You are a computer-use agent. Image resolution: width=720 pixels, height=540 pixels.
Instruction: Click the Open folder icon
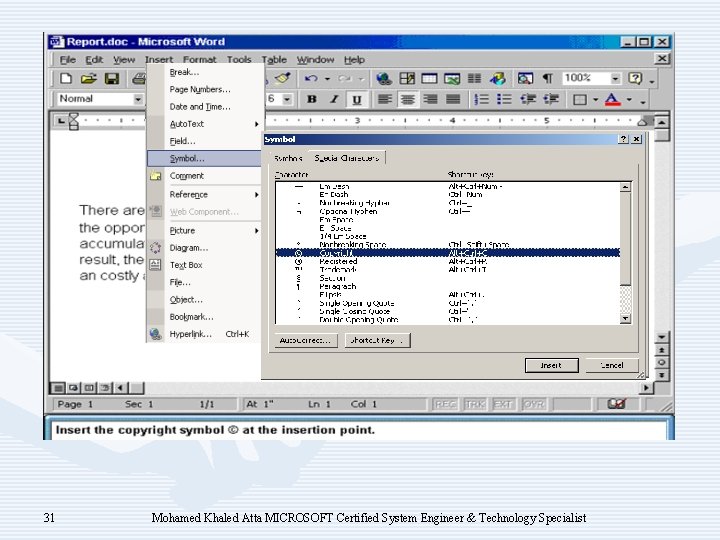pos(89,79)
